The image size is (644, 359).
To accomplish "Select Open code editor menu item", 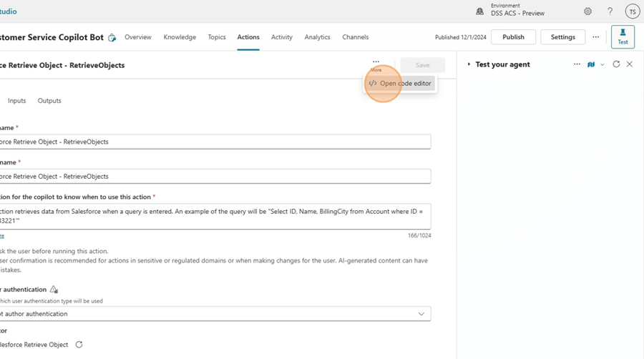I will [x=401, y=84].
